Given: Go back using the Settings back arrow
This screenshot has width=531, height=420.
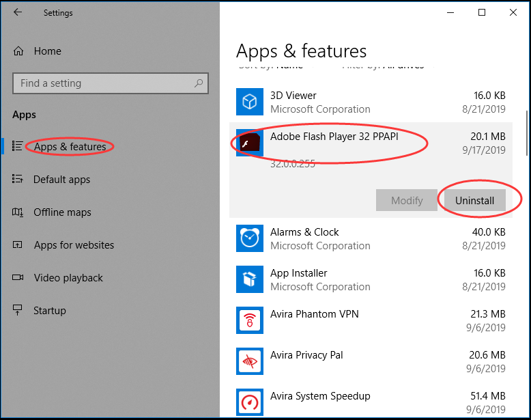Looking at the screenshot, I should [x=18, y=12].
